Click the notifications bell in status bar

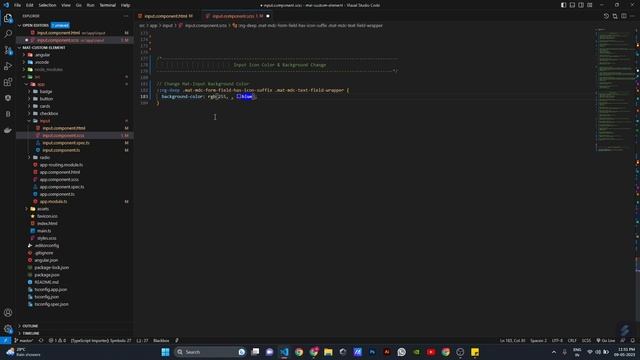tap(632, 340)
